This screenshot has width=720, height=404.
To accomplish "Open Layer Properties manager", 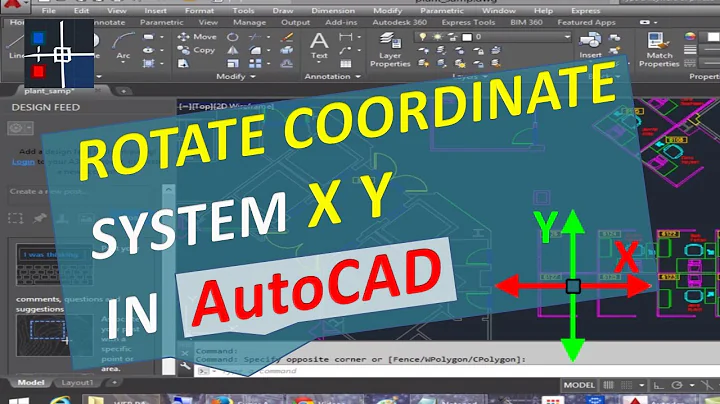I will click(390, 50).
